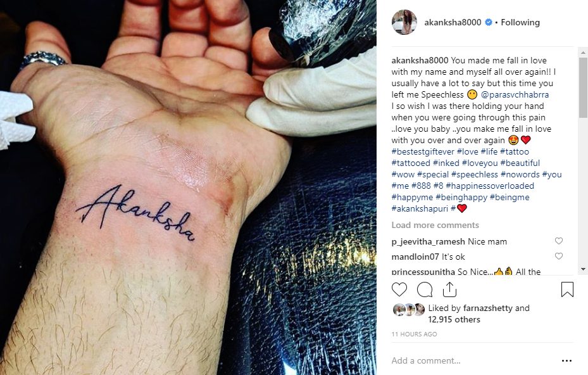
Task: View the 12,915 others likes list
Action: tap(454, 319)
